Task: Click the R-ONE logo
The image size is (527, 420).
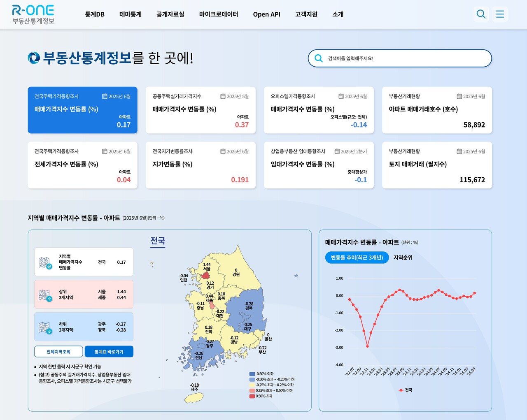Action: click(x=33, y=14)
